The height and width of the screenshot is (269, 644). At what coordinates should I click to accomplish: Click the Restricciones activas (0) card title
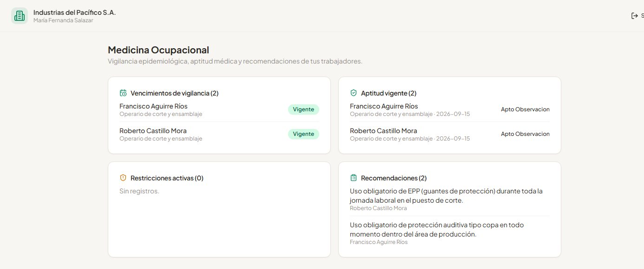click(167, 178)
